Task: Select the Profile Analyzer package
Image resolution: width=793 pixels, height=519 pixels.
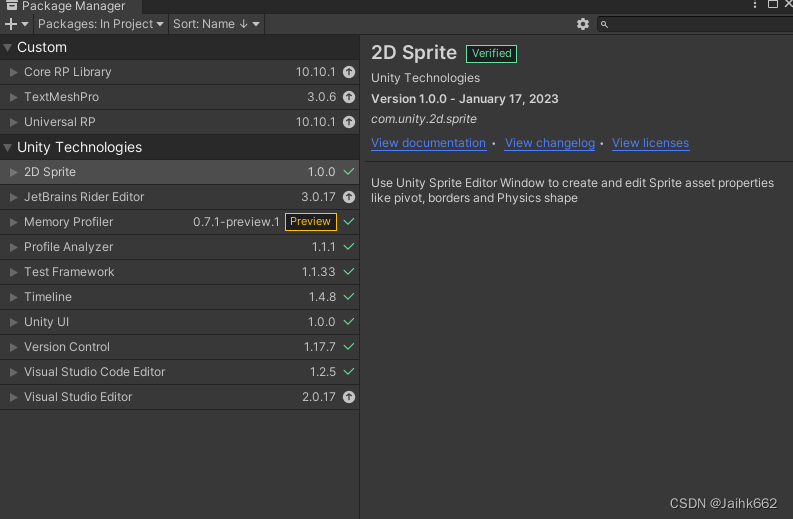Action: point(180,247)
